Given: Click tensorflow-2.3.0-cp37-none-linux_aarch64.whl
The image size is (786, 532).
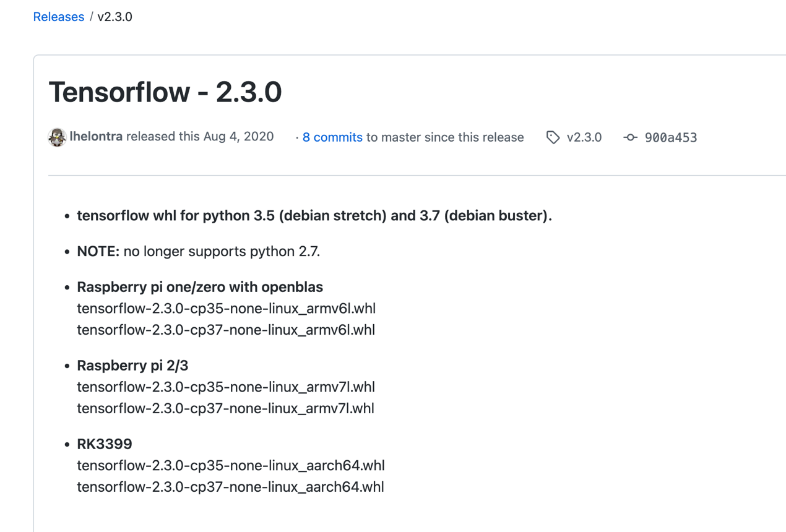Looking at the screenshot, I should (x=231, y=487).
